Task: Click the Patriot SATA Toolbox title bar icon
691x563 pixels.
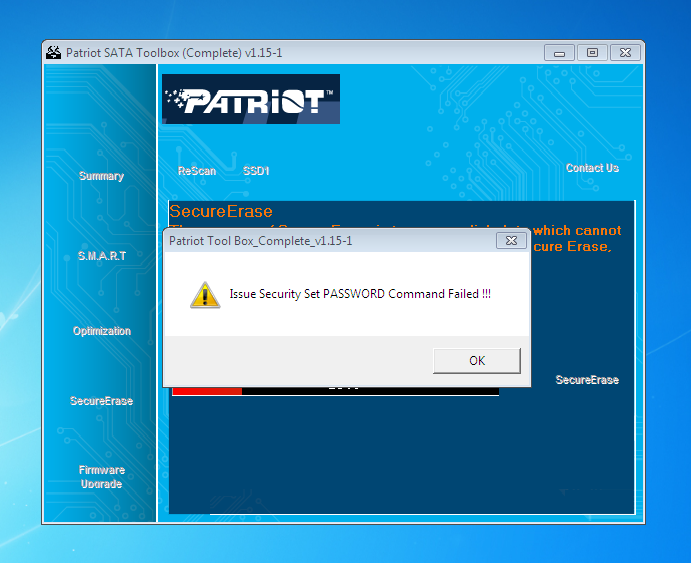Action: tap(54, 52)
